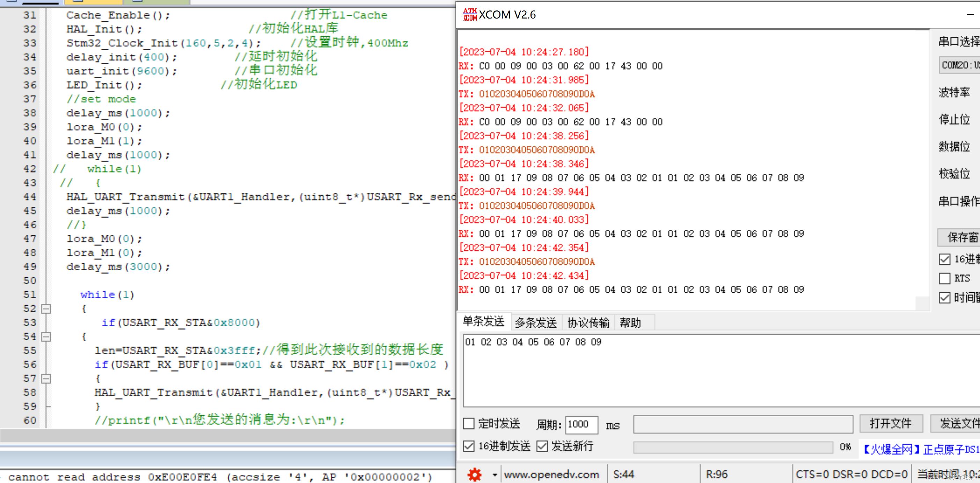Image resolution: width=980 pixels, height=483 pixels.
Task: Click the 打开文件 open file button
Action: (x=891, y=424)
